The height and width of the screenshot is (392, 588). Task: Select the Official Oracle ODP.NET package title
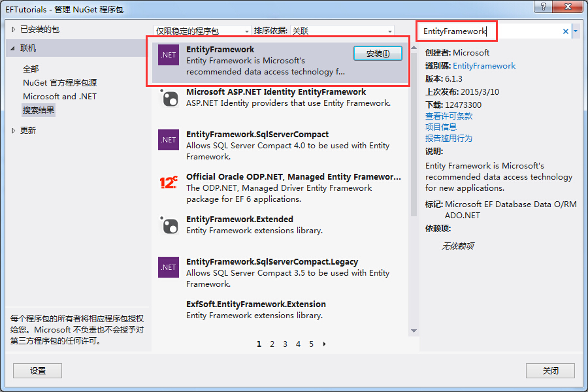293,176
